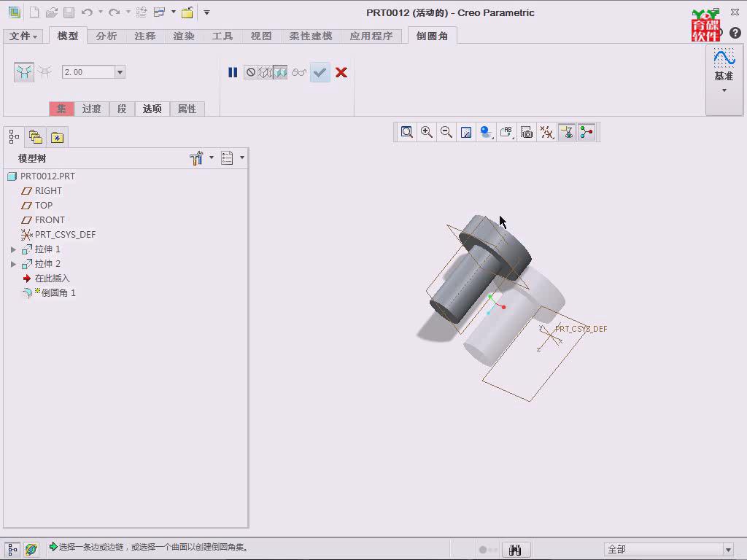Viewport: 747px width, 560px height.
Task: Switch to the 注释 ribbon tab
Action: click(145, 36)
